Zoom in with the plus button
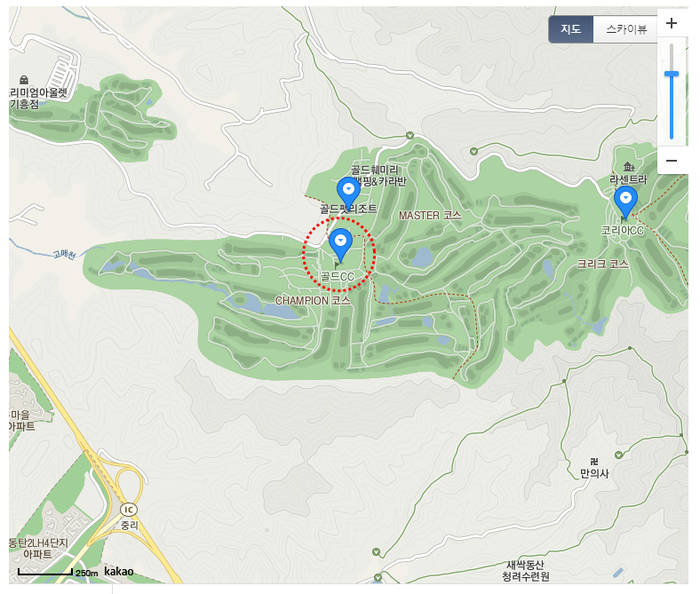This screenshot has height=594, width=700. 672,23
